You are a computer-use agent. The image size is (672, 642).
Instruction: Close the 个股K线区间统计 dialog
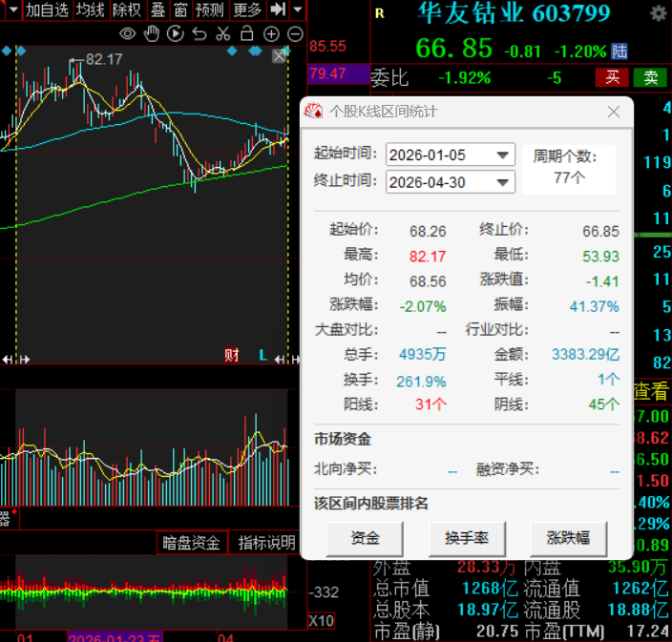614,112
